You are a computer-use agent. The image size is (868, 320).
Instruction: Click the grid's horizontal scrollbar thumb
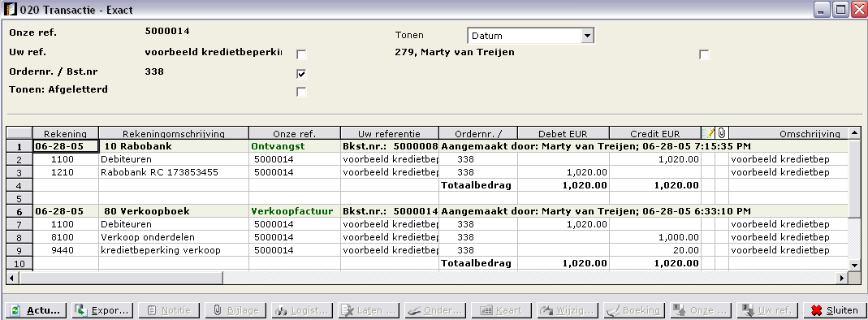coord(121,278)
